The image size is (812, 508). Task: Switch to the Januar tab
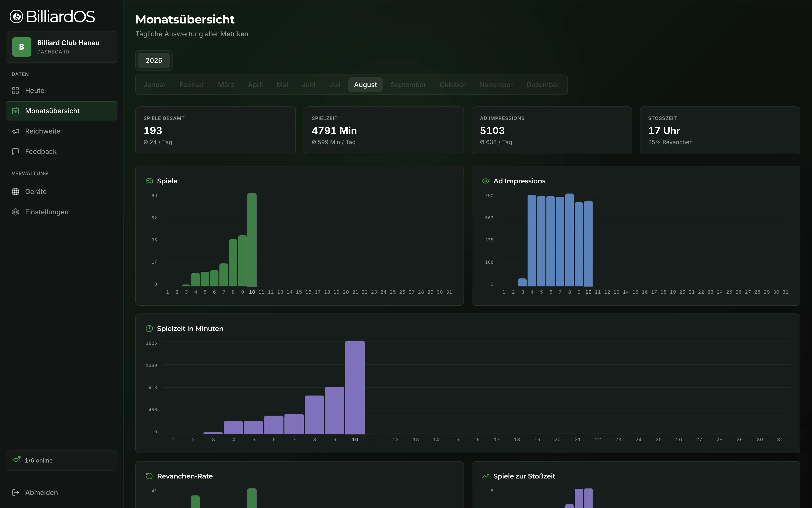[155, 85]
